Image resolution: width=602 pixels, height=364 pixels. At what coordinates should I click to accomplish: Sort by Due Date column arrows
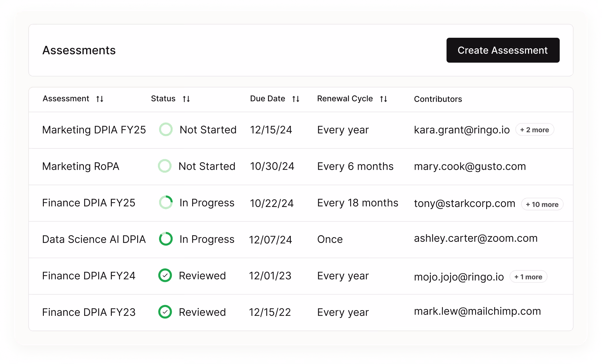pos(296,99)
